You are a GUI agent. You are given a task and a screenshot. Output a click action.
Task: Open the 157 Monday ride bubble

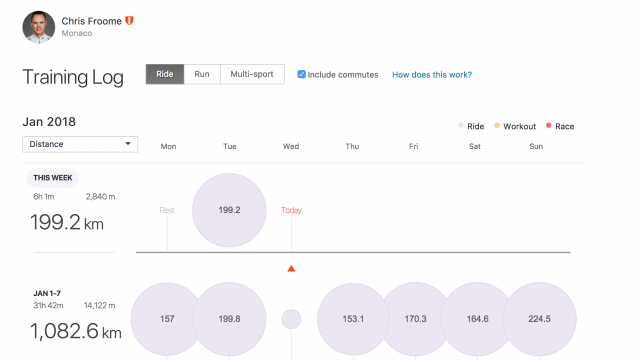coord(167,319)
